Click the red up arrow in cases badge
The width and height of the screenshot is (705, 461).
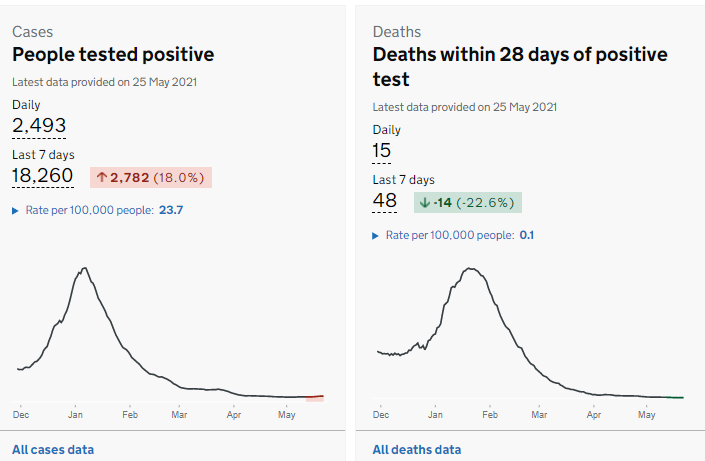coord(101,177)
